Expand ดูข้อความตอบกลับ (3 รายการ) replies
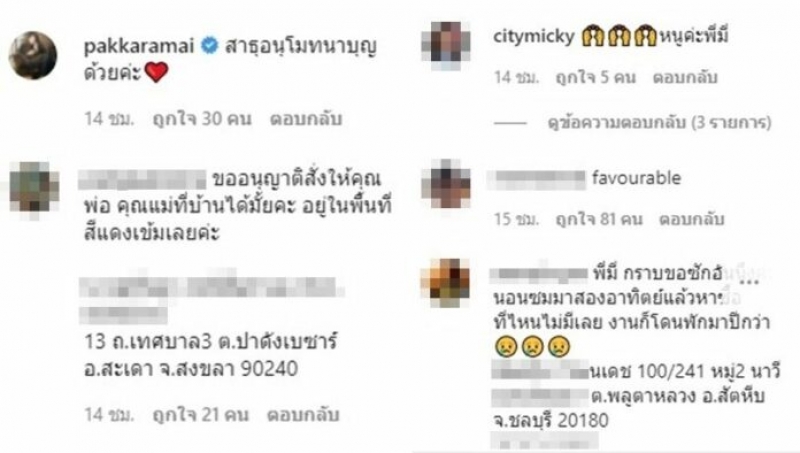This screenshot has width=800, height=453. pyautogui.click(x=659, y=122)
